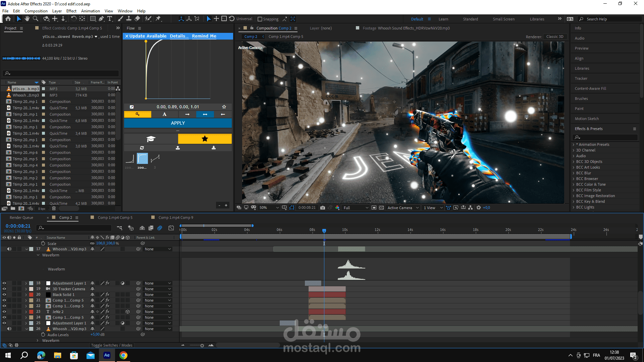The image size is (644, 362).
Task: Expand the BCC Blur effects category
Action: pos(574,173)
